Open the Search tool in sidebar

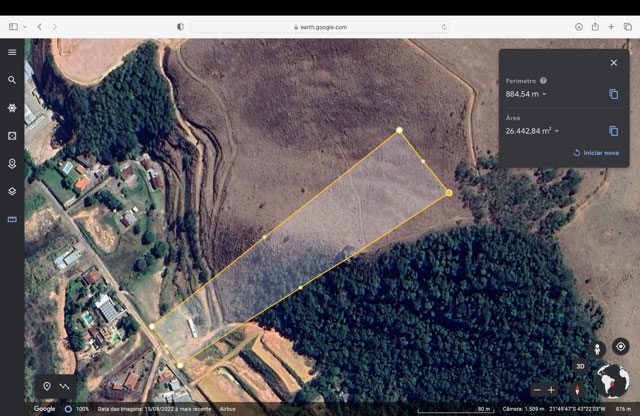coord(12,80)
